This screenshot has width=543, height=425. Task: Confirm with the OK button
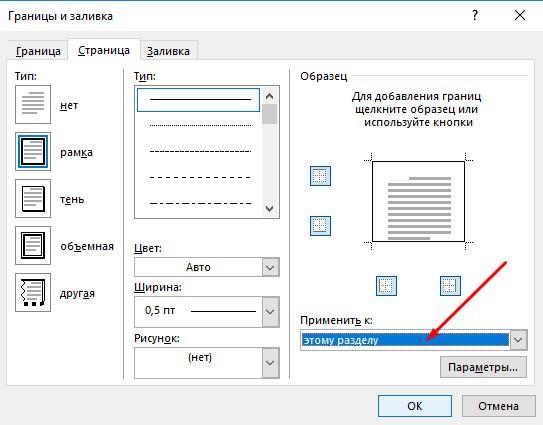(x=415, y=406)
